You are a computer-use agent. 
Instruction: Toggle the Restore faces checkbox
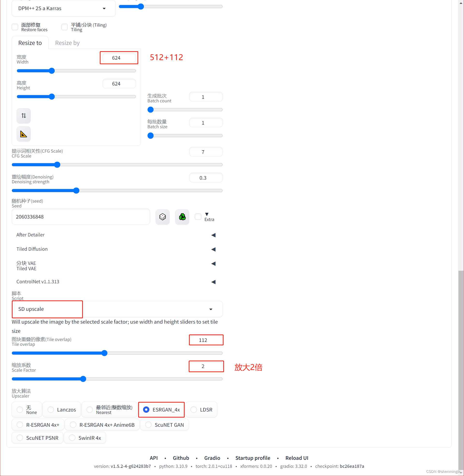[x=15, y=27]
